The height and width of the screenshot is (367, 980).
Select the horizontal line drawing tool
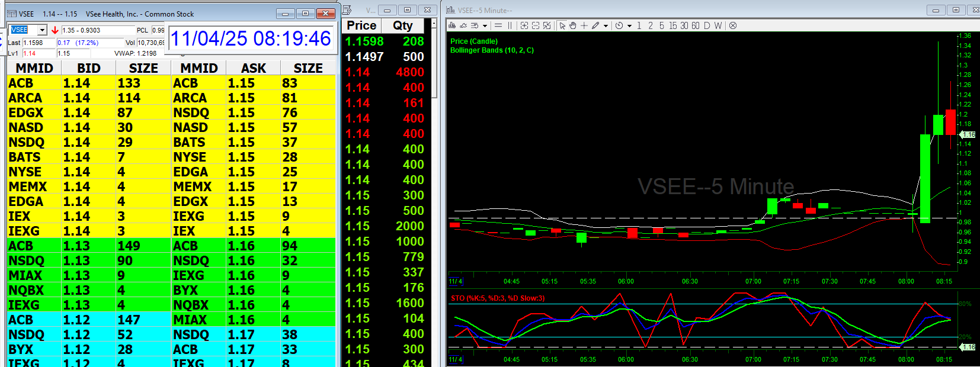[498, 25]
